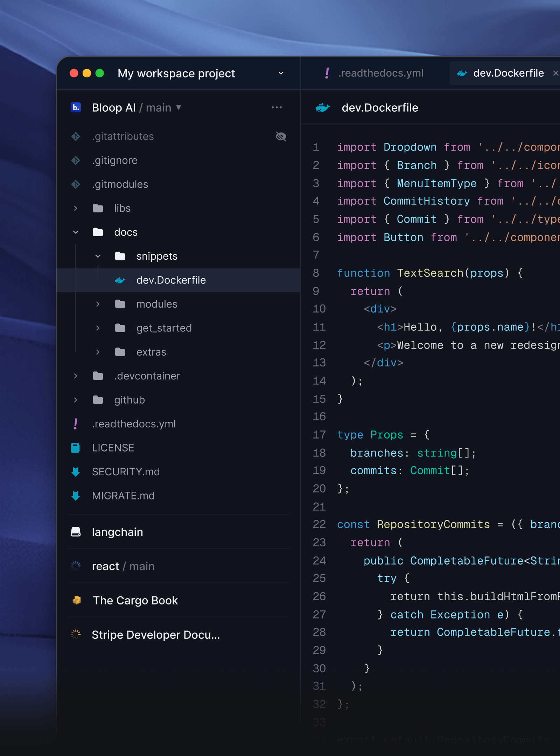This screenshot has height=756, width=560.
Task: Click the .gitmodules git diamond icon
Action: coord(76,184)
